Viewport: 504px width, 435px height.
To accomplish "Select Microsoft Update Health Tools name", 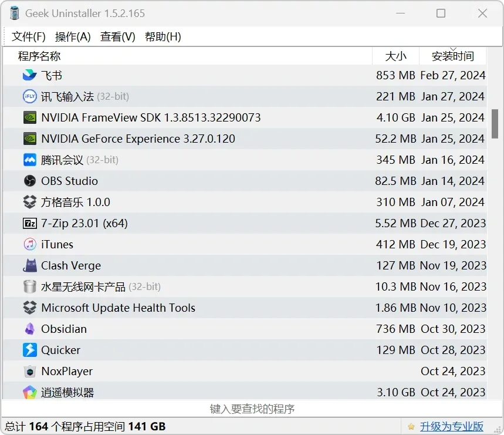I will tap(119, 308).
